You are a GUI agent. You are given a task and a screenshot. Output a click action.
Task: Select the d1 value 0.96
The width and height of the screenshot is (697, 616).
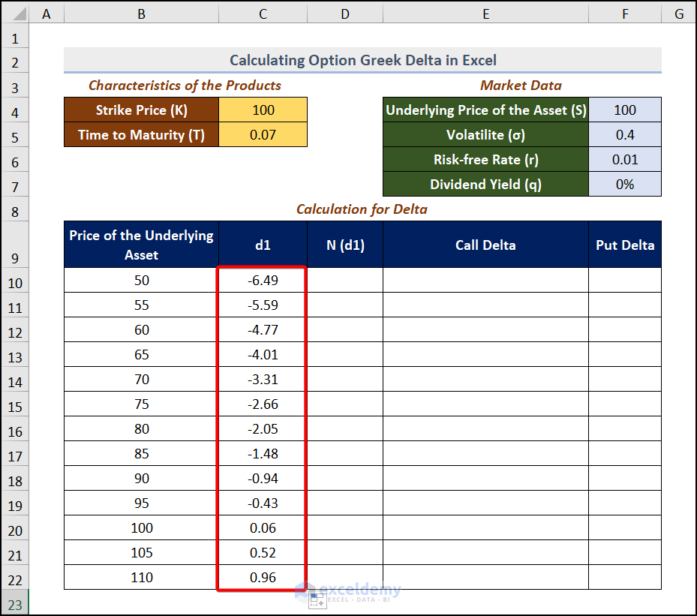[x=262, y=578]
